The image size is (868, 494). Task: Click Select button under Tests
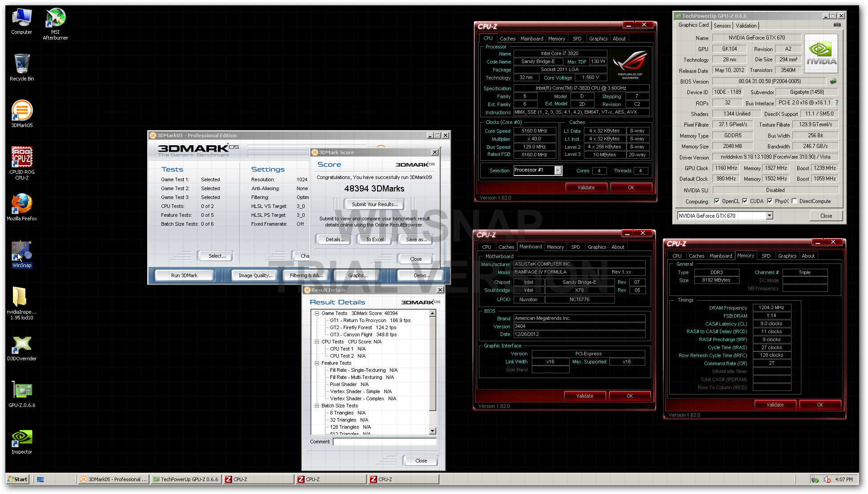[217, 256]
